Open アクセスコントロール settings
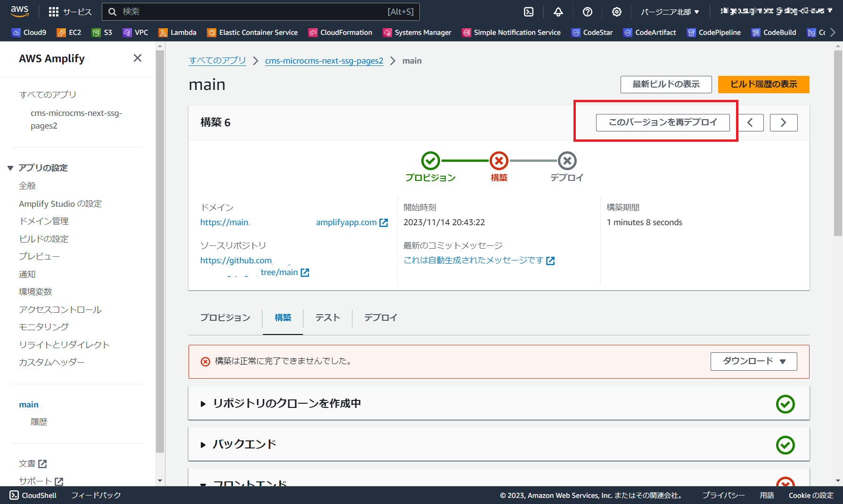 (x=60, y=309)
